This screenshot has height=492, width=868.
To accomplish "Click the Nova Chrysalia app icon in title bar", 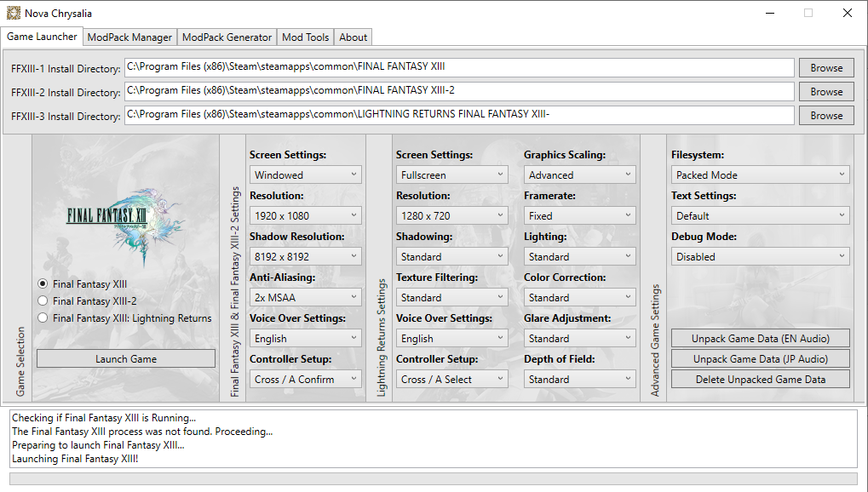I will pyautogui.click(x=14, y=13).
